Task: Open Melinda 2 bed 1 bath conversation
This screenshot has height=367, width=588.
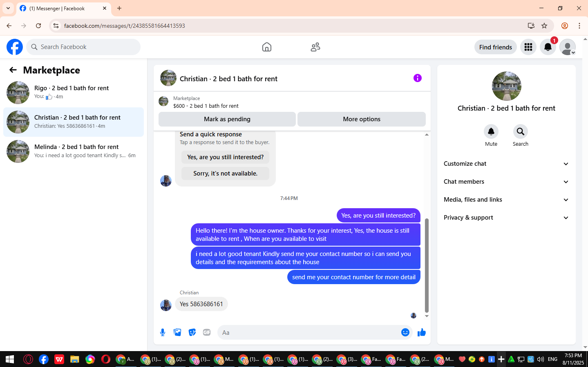Action: (74, 151)
